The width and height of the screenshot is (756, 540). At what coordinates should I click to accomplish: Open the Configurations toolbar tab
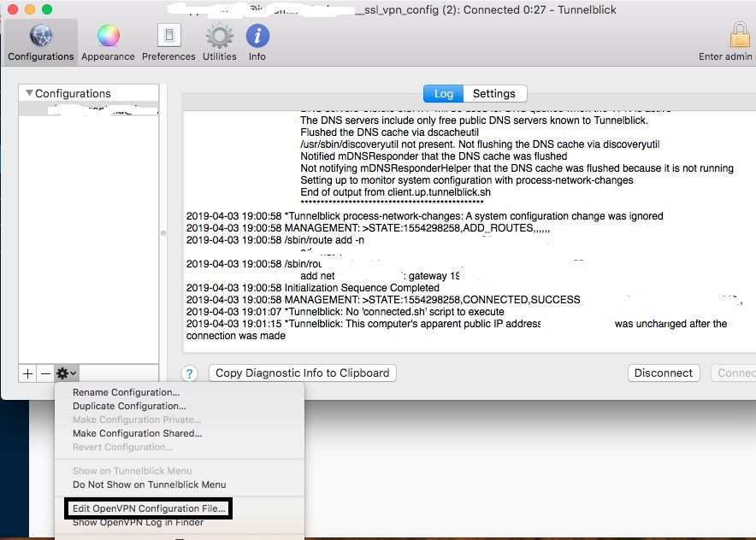[41, 43]
